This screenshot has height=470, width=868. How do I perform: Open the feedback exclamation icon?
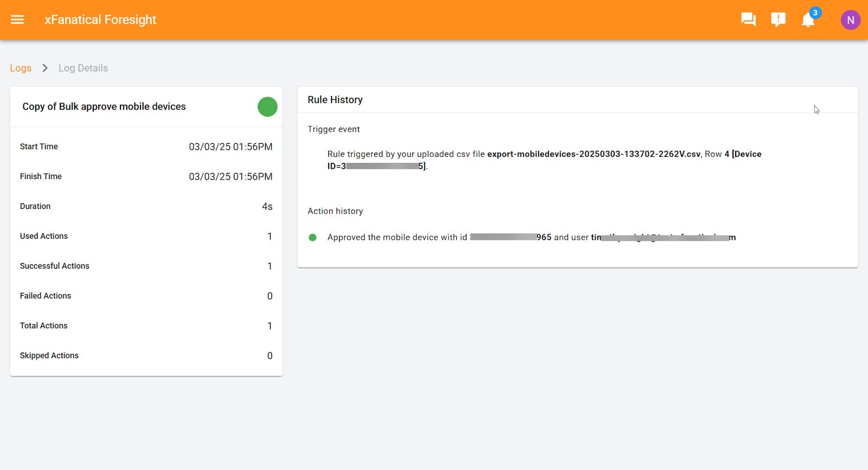[x=778, y=20]
